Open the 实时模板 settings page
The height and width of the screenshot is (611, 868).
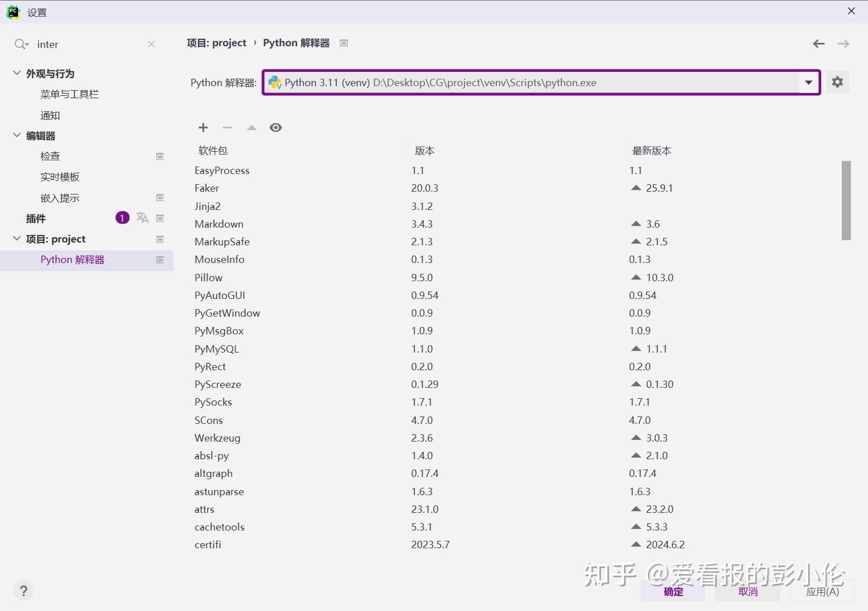(x=60, y=177)
